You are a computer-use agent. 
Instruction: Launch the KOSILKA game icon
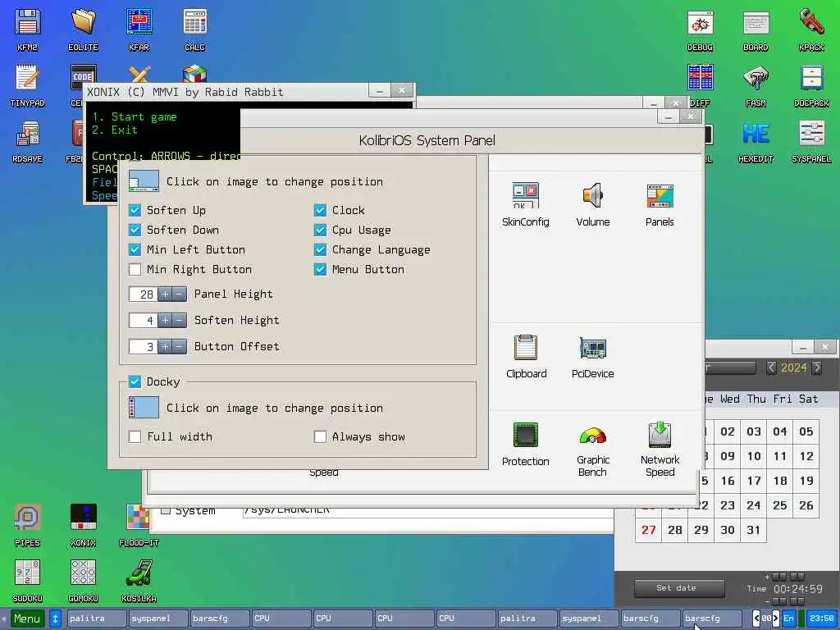pos(139,581)
